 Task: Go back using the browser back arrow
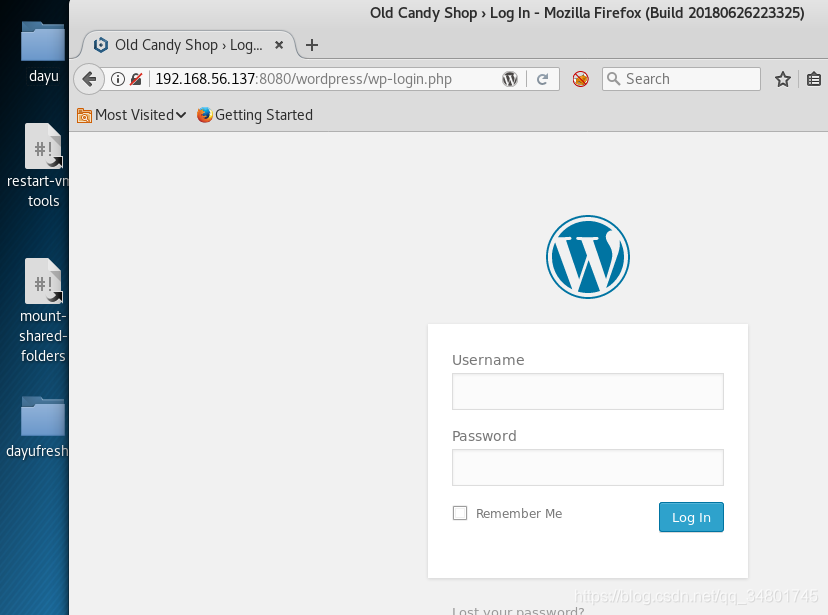click(x=89, y=79)
